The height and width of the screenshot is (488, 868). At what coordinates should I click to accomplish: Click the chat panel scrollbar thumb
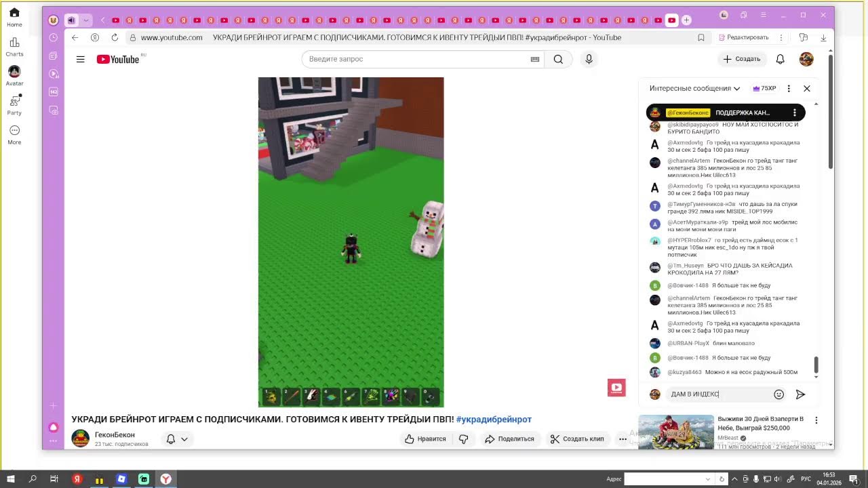pos(816,365)
